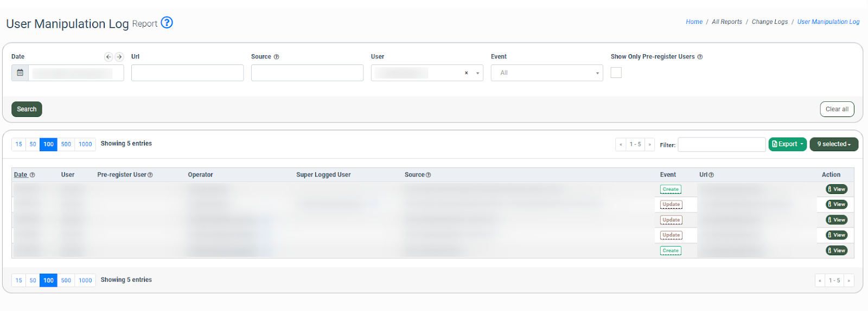Image resolution: width=868 pixels, height=311 pixels.
Task: Go to next date using right arrow
Action: [119, 57]
